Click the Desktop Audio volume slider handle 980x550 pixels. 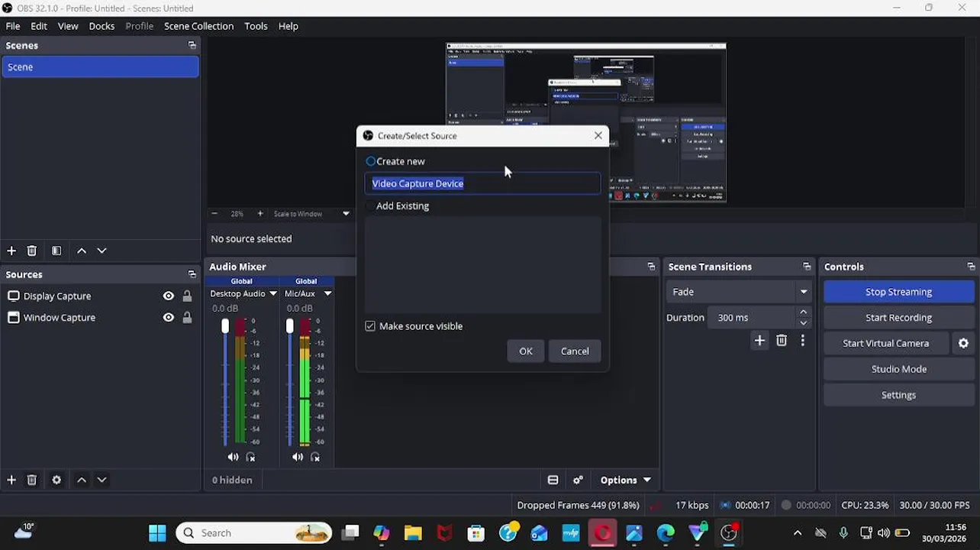click(225, 326)
